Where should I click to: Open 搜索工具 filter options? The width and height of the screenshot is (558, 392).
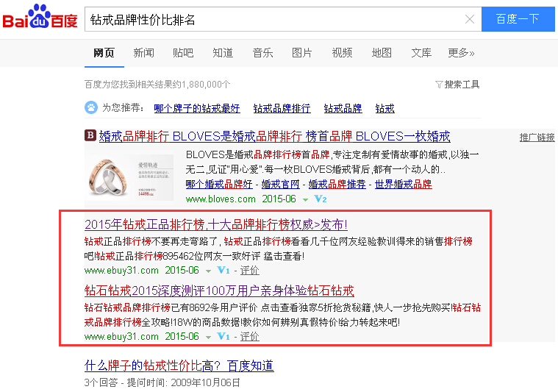[x=457, y=85]
